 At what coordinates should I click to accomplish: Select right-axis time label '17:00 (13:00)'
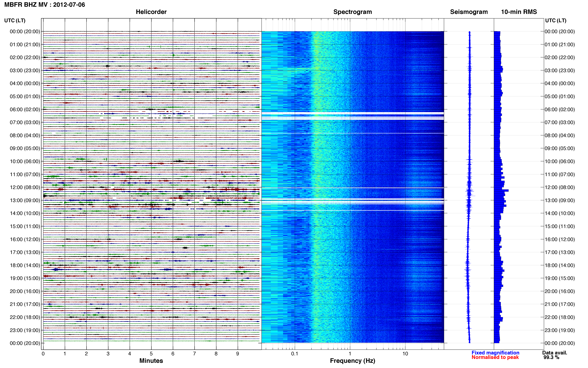560,252
